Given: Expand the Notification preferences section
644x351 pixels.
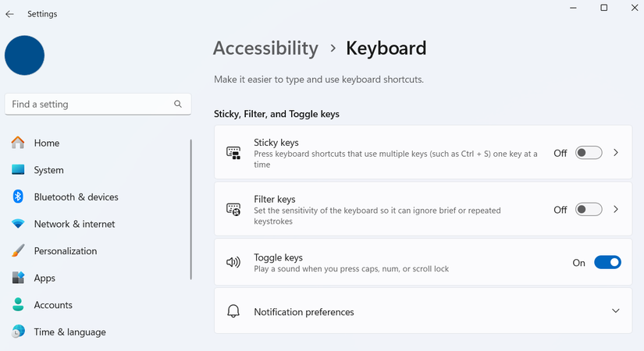Looking at the screenshot, I should click(x=616, y=311).
